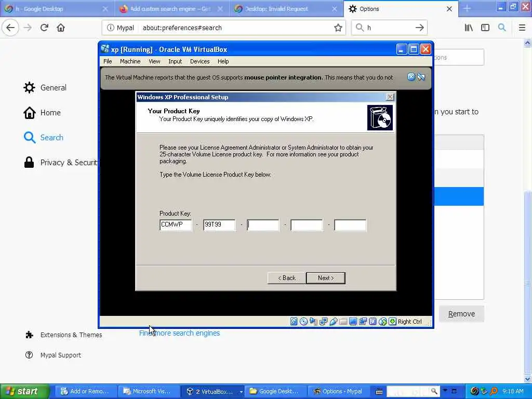532x399 pixels.
Task: Open the Input menu in VirtualBox
Action: click(x=175, y=61)
